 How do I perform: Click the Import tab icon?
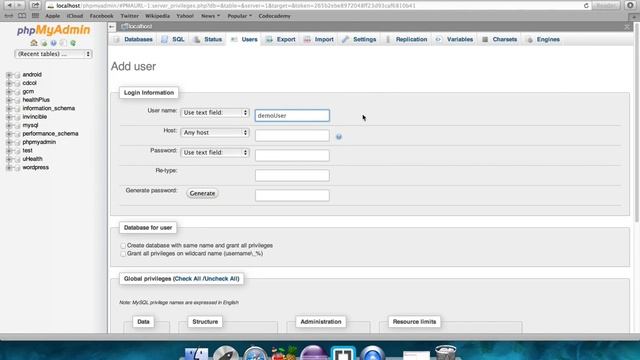pyautogui.click(x=307, y=40)
